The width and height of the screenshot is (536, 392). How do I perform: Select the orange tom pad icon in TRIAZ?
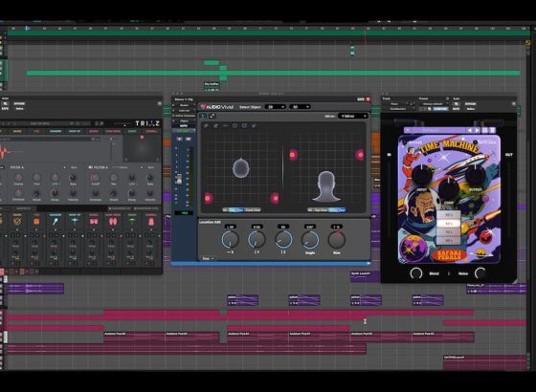36,221
